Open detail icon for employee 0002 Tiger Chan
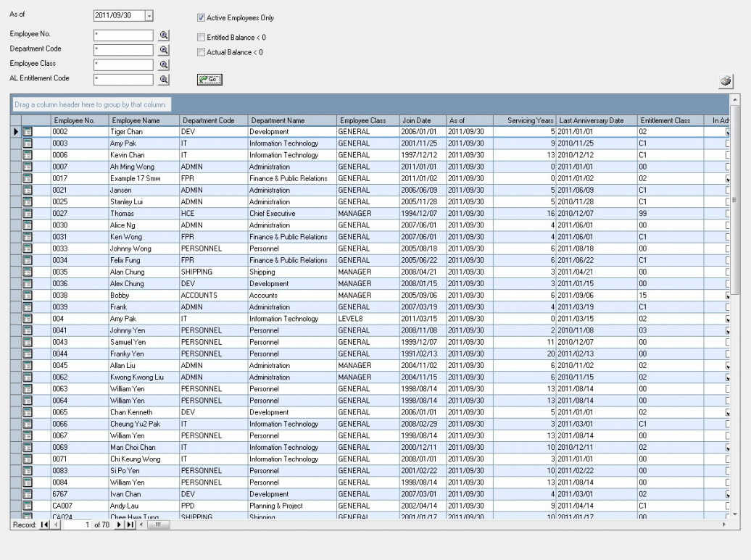Viewport: 751px width, 560px height. coord(28,132)
